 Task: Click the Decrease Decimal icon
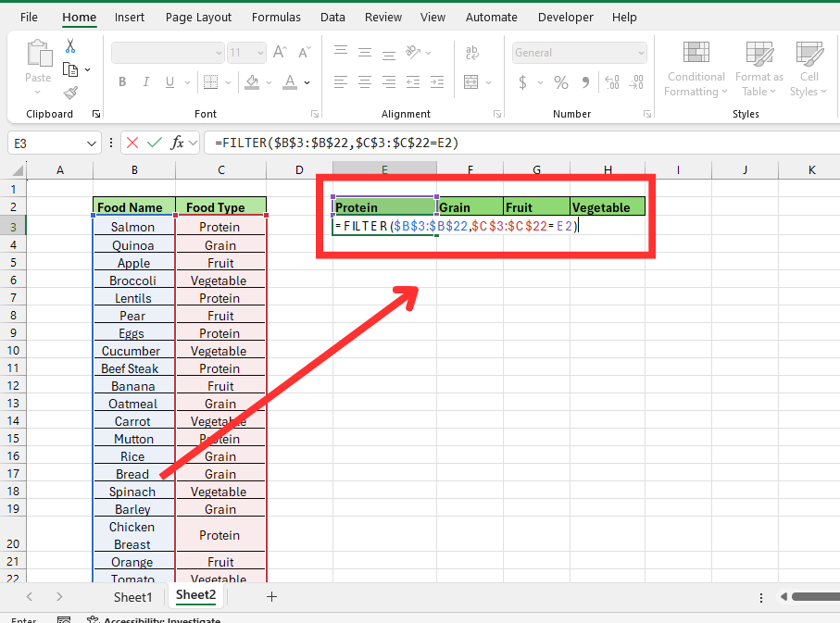click(x=636, y=82)
